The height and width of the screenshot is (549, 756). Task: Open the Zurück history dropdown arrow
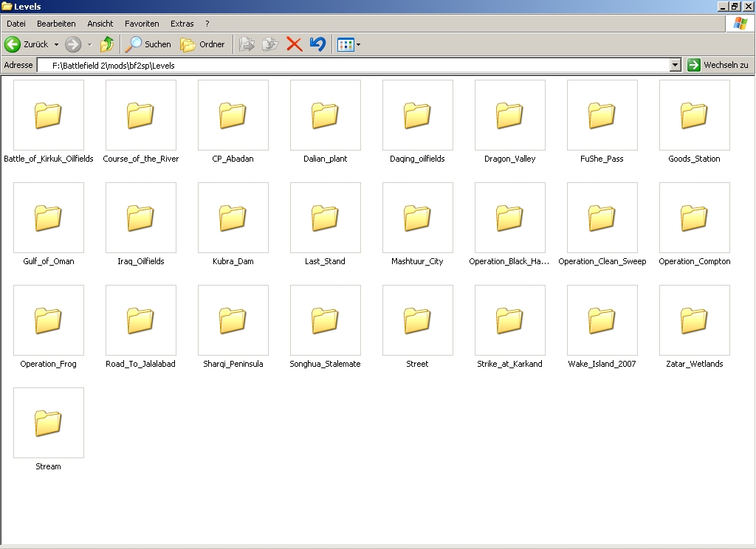56,45
